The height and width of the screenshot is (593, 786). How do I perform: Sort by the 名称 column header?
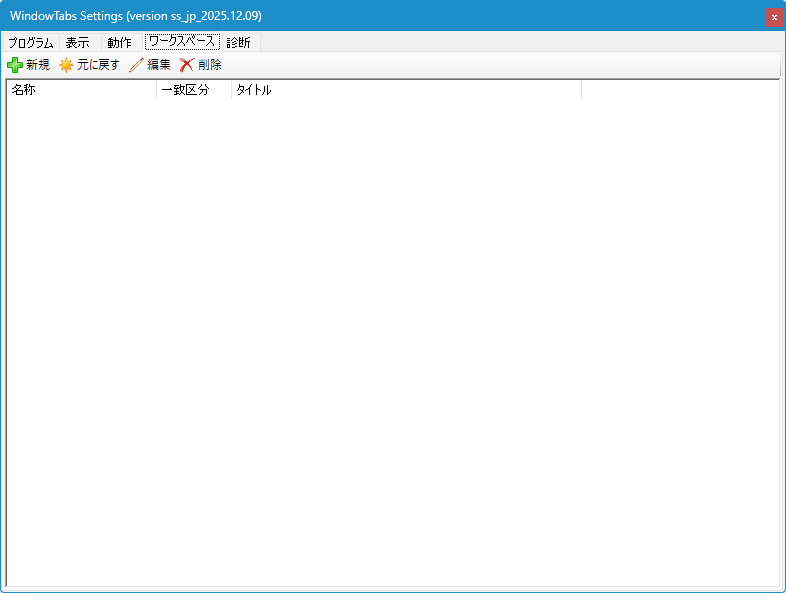(x=80, y=90)
